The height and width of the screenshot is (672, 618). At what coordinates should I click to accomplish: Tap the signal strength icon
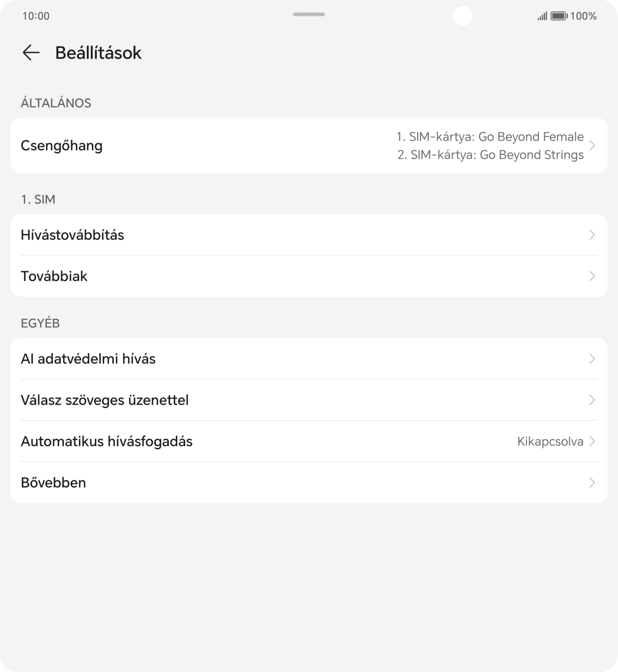542,16
